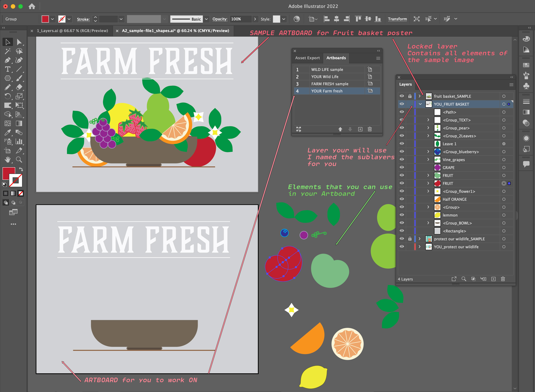Click the Direct Selection tool
Image resolution: width=535 pixels, height=392 pixels.
(19, 42)
